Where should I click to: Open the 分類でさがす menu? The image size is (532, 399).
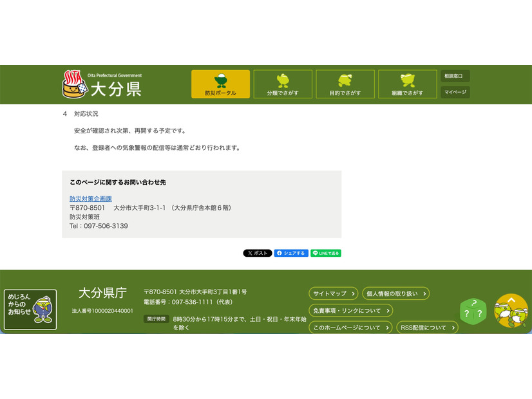coord(283,84)
